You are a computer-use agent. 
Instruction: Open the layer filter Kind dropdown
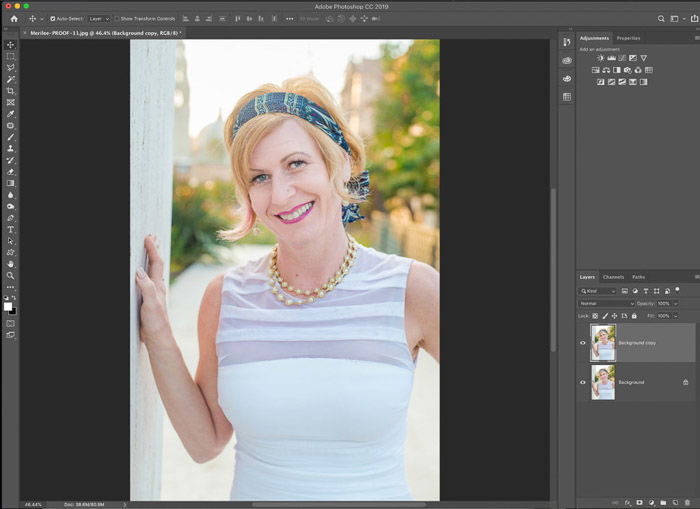pyautogui.click(x=598, y=291)
